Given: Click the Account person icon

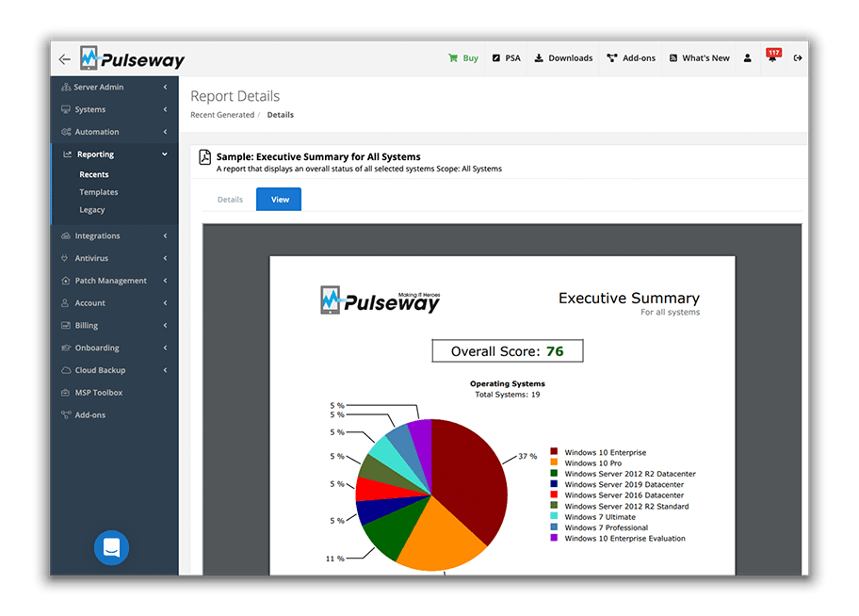Looking at the screenshot, I should (65, 303).
